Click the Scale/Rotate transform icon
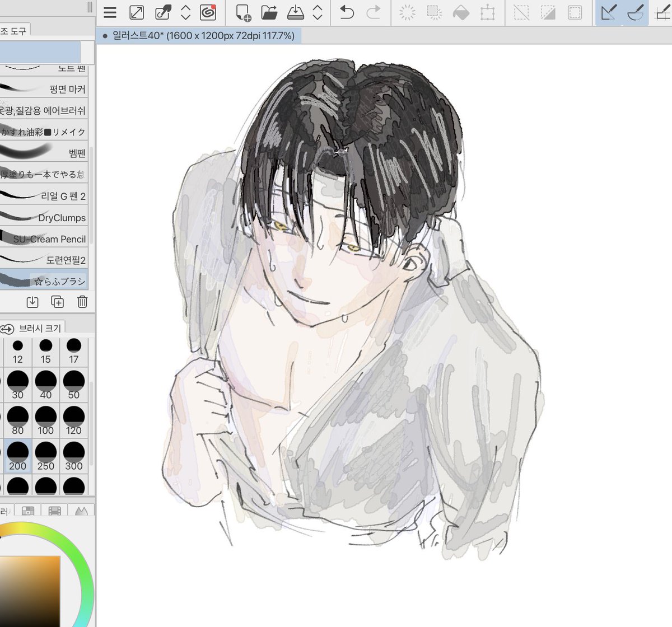The width and height of the screenshot is (672, 627). (488, 12)
